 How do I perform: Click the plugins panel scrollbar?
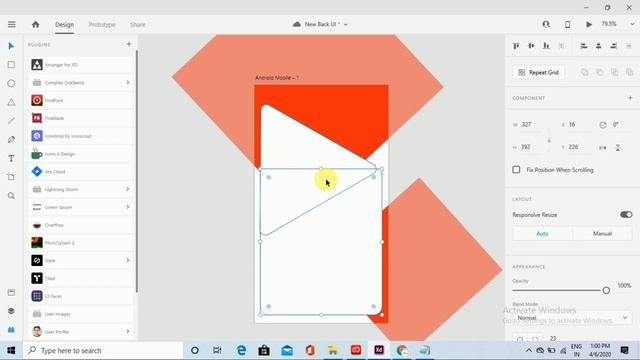pyautogui.click(x=136, y=171)
